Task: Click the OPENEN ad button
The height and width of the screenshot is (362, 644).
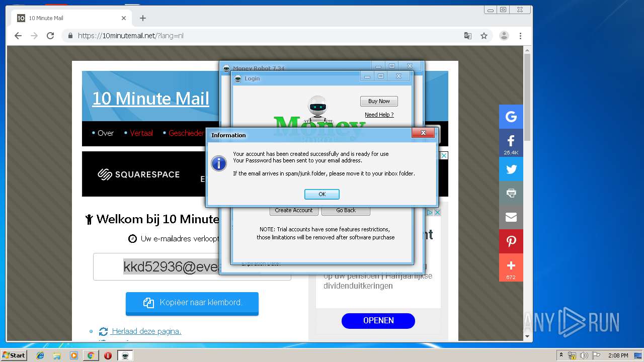Action: (378, 320)
